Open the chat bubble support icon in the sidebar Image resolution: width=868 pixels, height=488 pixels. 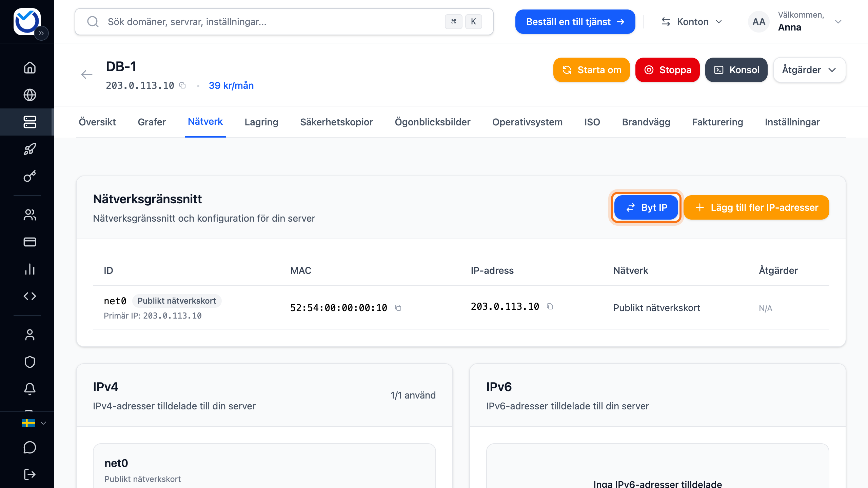pyautogui.click(x=30, y=447)
